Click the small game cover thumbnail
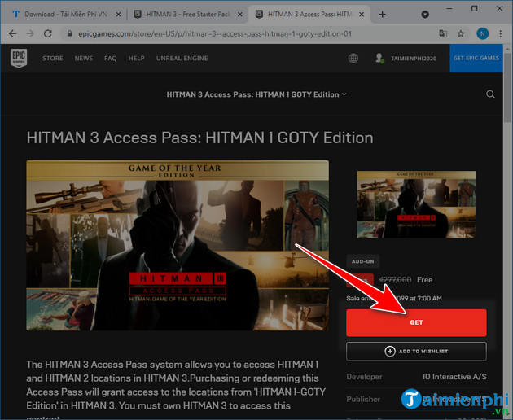Image resolution: width=513 pixels, height=420 pixels. click(x=416, y=204)
